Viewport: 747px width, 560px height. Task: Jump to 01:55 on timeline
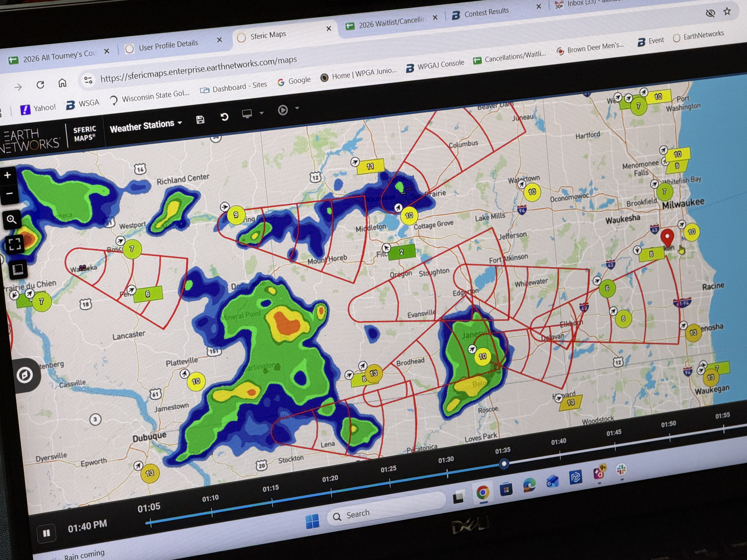pyautogui.click(x=723, y=416)
